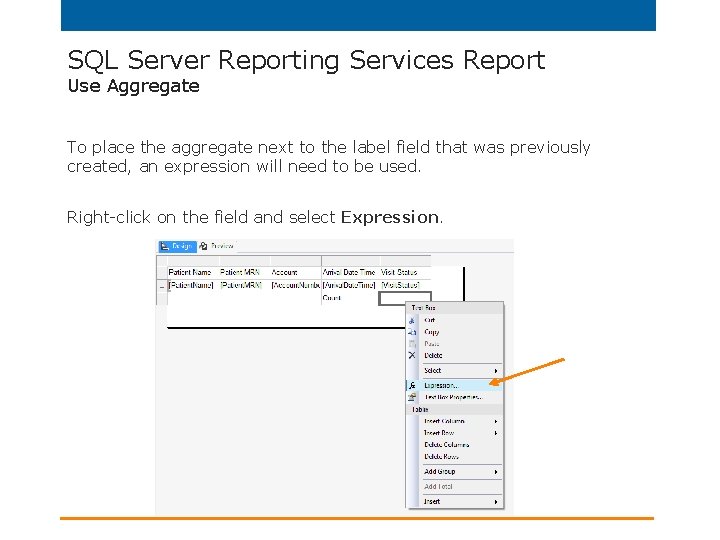
Task: Click the Cut scissors icon in context menu
Action: coord(412,321)
